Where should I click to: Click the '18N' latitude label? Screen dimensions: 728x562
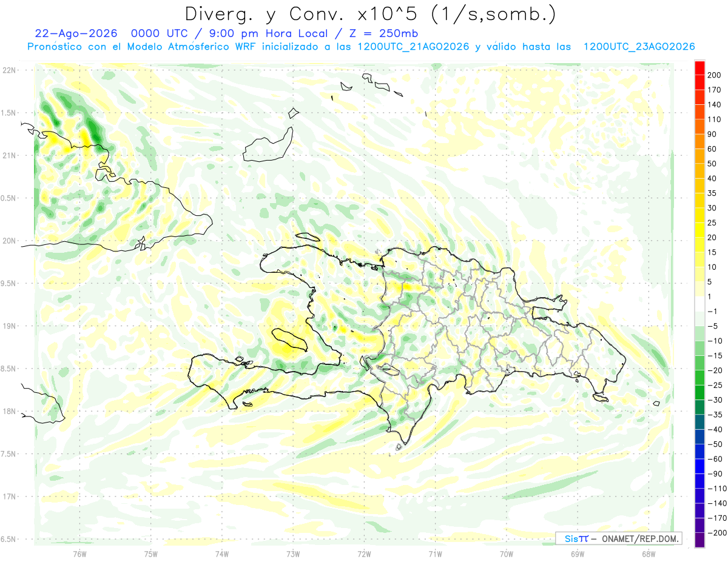(8, 411)
